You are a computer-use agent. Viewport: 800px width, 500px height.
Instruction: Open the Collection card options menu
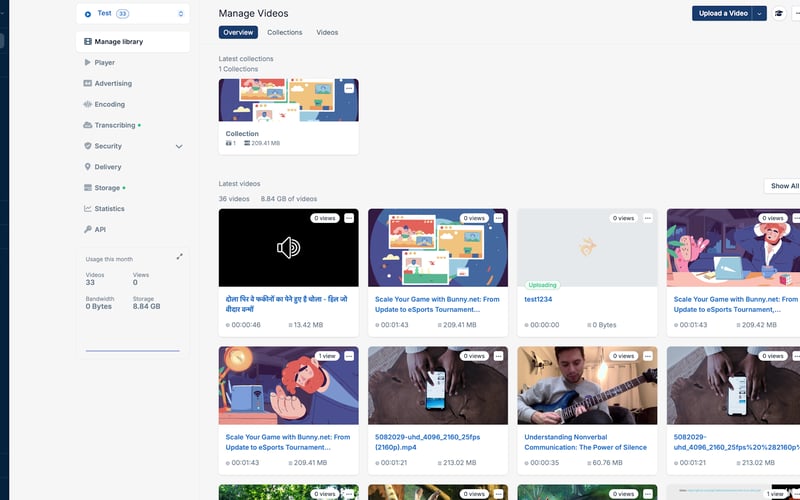pos(349,89)
